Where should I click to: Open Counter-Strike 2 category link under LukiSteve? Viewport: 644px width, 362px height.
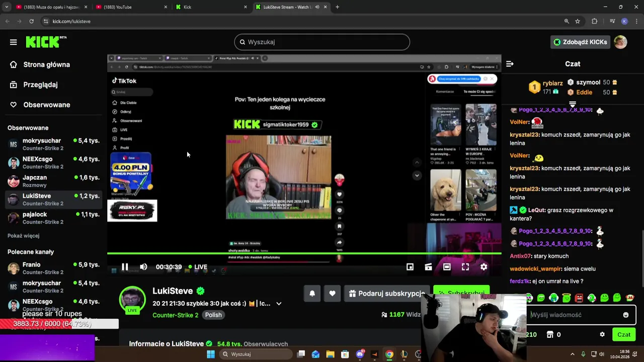click(x=175, y=315)
